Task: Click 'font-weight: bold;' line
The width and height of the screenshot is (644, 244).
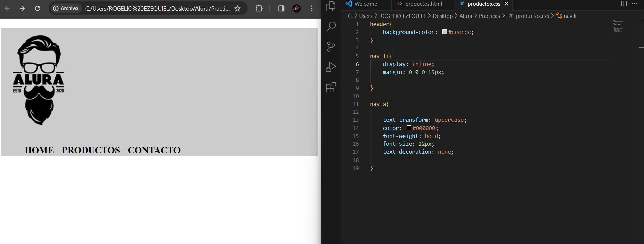Action: coord(412,136)
